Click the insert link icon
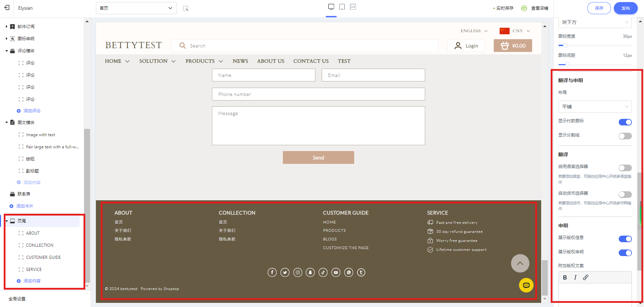Viewport: 644px width, 307px height. [585, 277]
